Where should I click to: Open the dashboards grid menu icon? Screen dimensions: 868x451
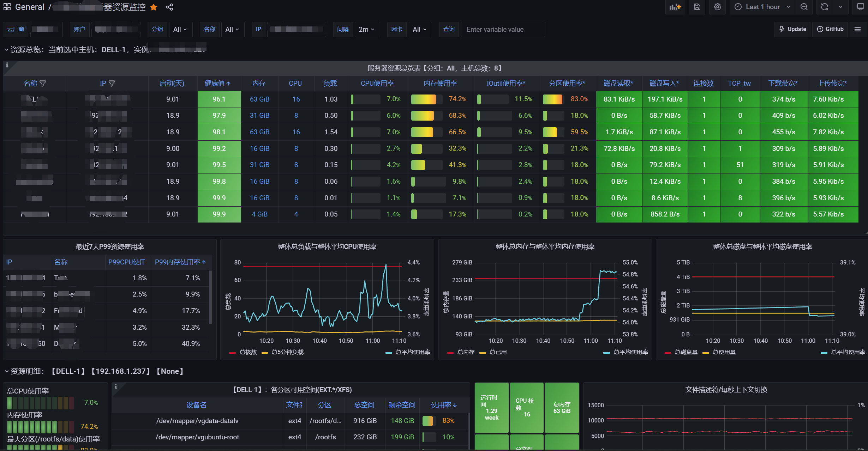(x=7, y=7)
